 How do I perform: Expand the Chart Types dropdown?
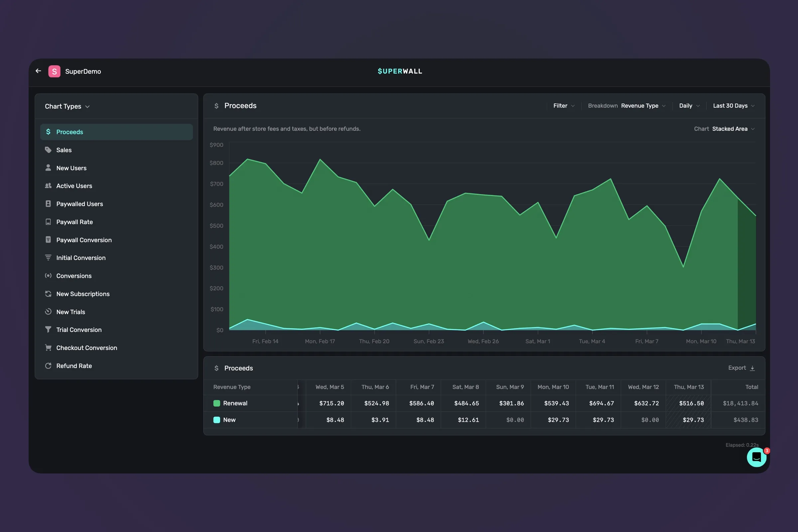pyautogui.click(x=67, y=106)
